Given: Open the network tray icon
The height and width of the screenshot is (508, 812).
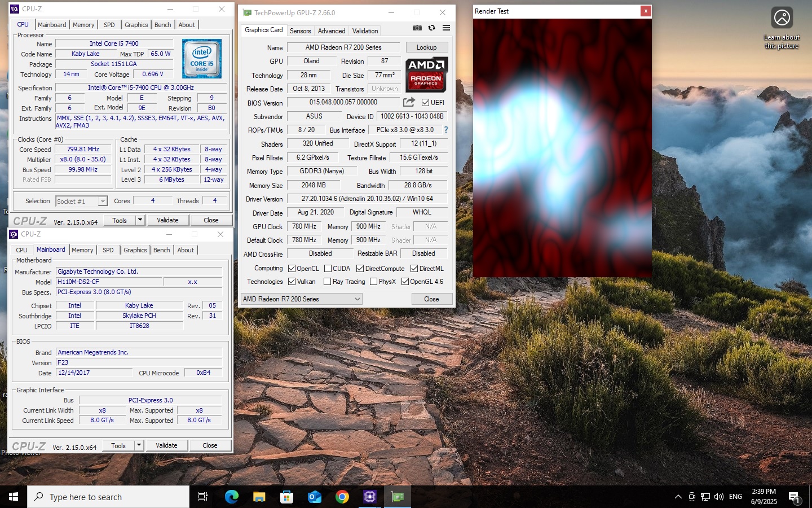Looking at the screenshot, I should point(705,497).
